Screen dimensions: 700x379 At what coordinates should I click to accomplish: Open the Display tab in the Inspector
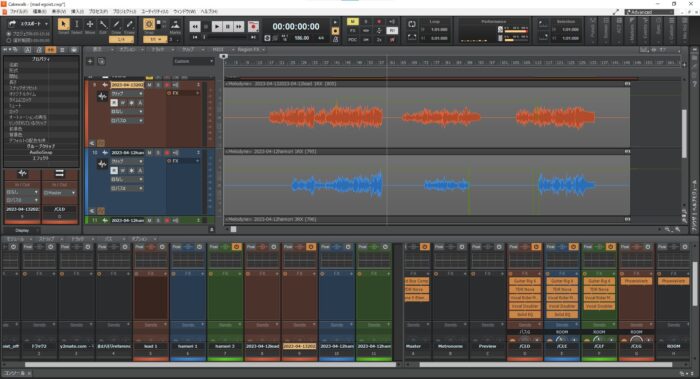pos(22,230)
